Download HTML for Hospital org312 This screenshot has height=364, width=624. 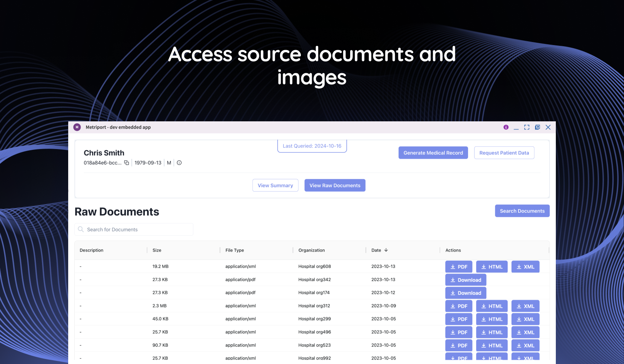click(x=492, y=306)
